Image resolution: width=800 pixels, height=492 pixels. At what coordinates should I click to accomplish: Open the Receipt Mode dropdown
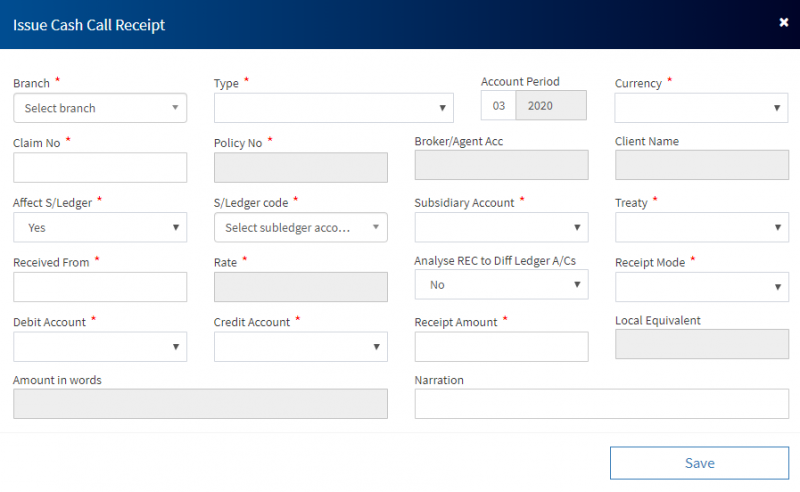[x=701, y=288]
